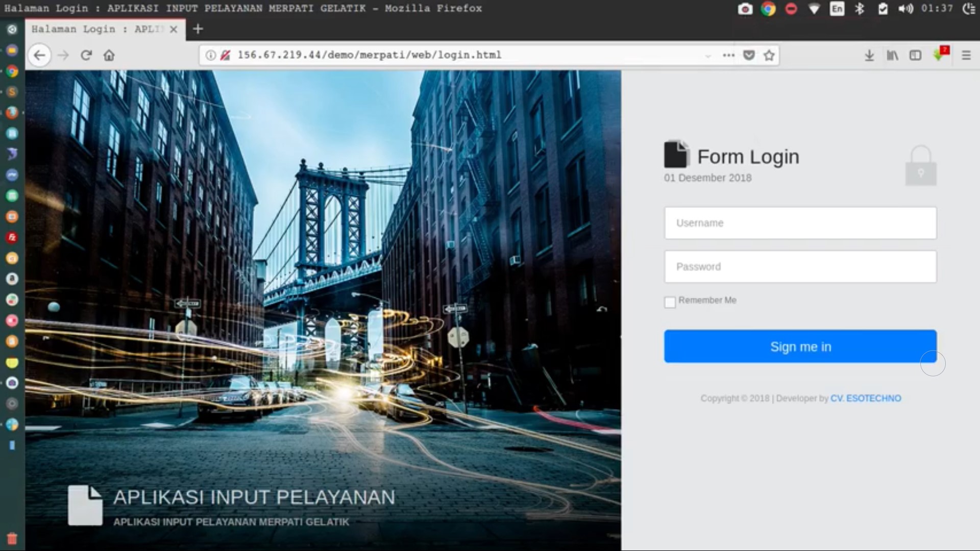Click the browser Back arrow button
This screenshot has height=551, width=980.
pos(39,55)
